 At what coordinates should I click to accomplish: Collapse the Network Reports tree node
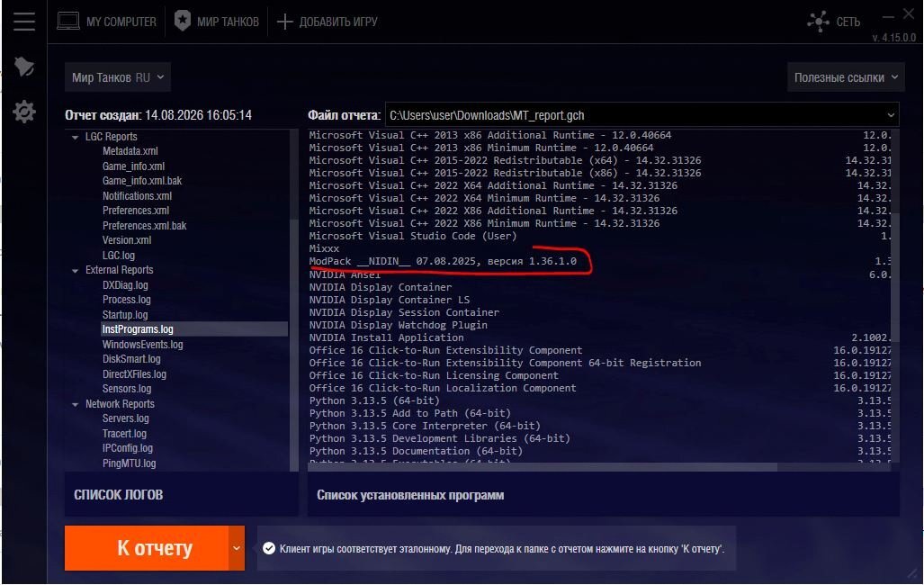point(75,404)
